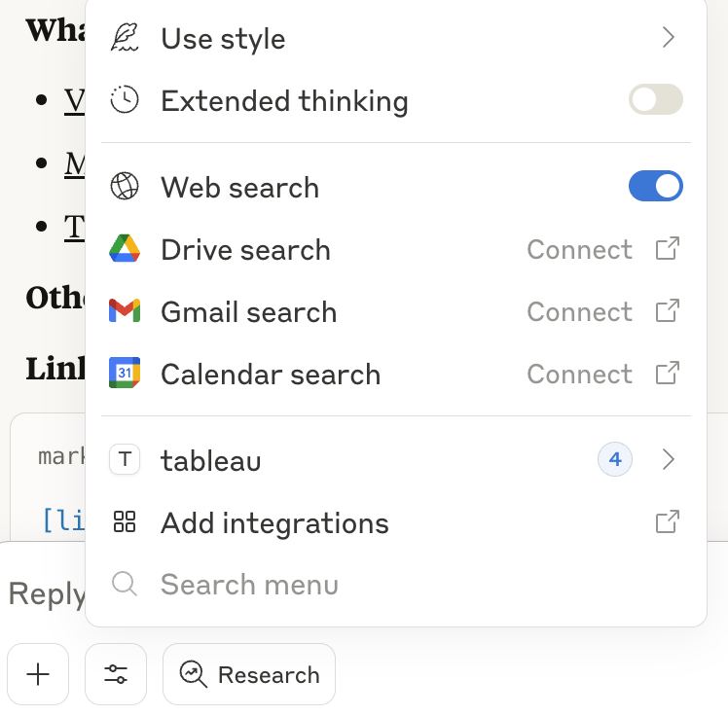Screen dimensions: 728x716
Task: Click the Use style quill icon
Action: click(x=125, y=38)
